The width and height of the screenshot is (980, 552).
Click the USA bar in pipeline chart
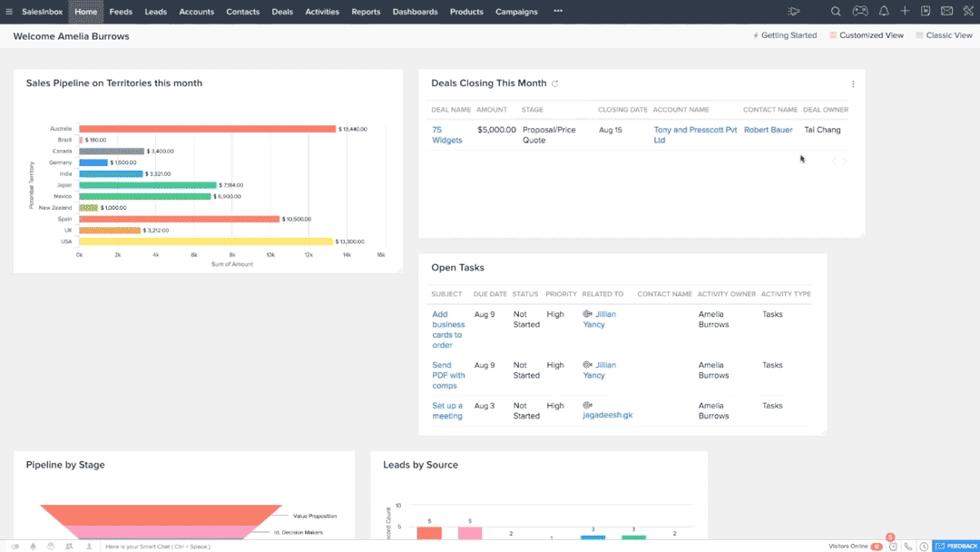click(206, 241)
